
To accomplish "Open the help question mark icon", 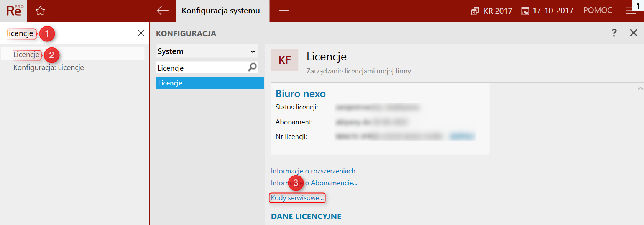I will [x=614, y=33].
